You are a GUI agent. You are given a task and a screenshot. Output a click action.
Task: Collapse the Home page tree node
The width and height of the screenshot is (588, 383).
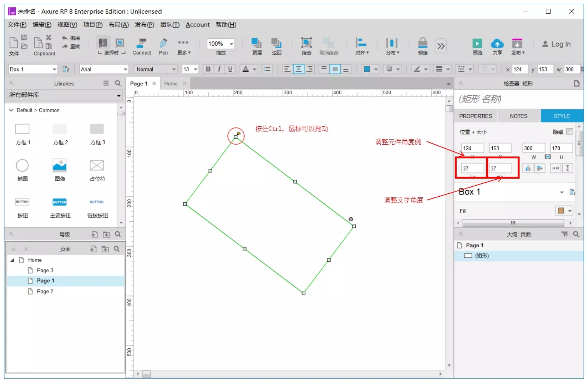pyautogui.click(x=12, y=260)
